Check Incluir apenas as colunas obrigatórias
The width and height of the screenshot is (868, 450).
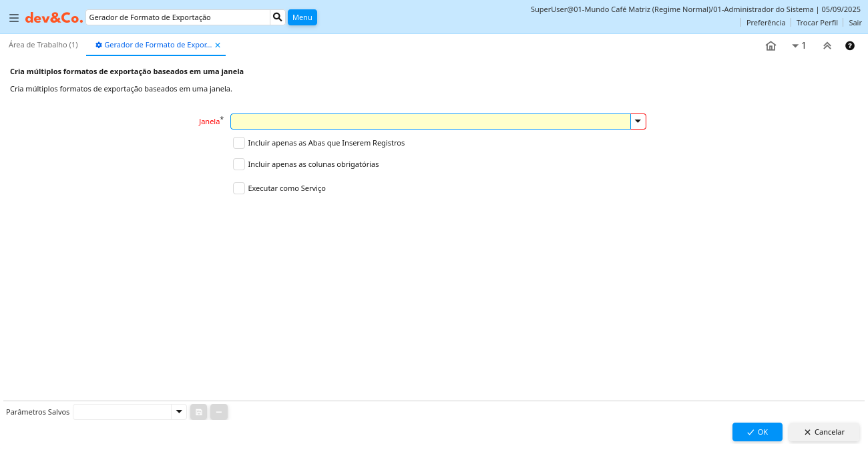coord(239,164)
